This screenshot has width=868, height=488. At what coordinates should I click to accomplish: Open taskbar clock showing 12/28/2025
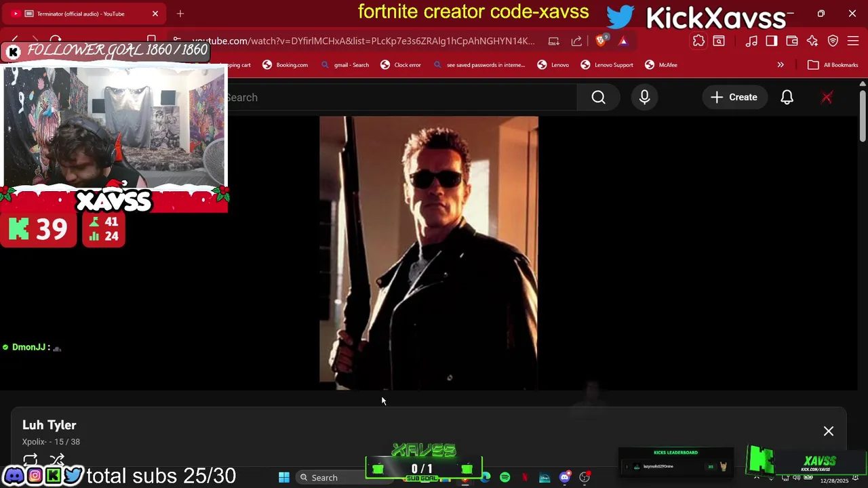point(834,481)
